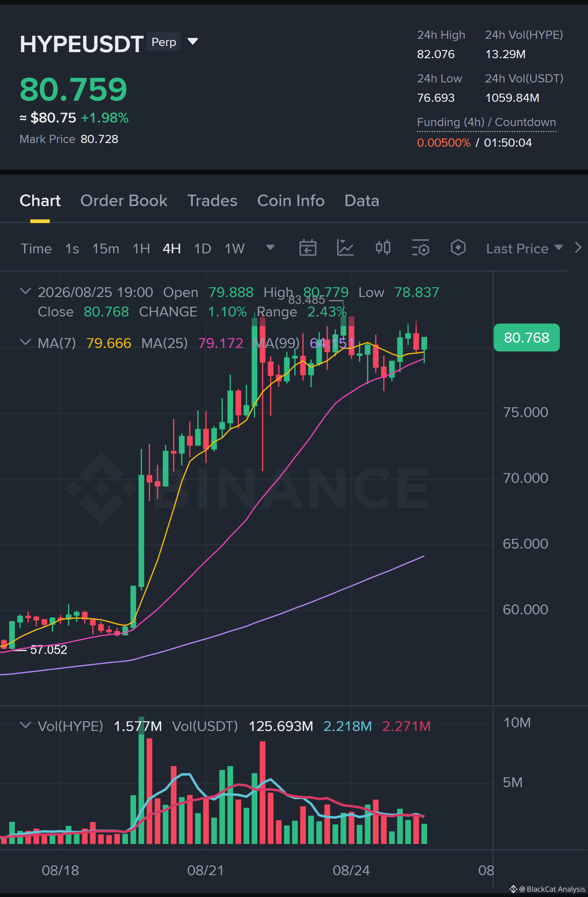Click the 24h Vol(USDT) value 1059.84M
Screen dimensions: 588x897
[x=512, y=98]
